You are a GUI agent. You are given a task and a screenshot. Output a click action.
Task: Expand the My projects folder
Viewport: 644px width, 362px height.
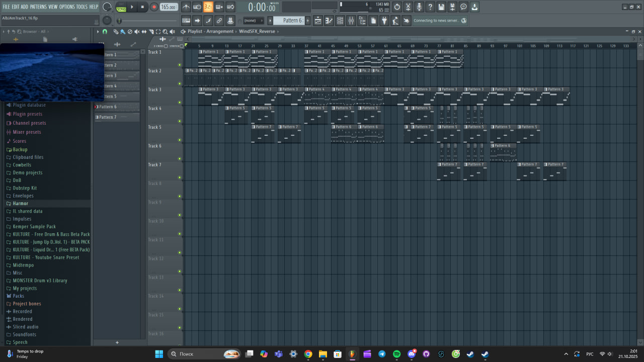coord(25,288)
